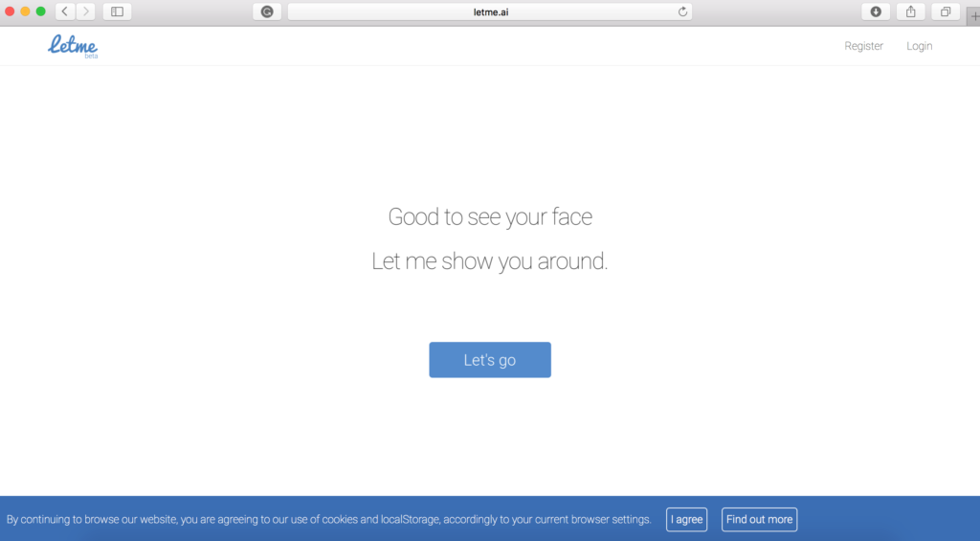Click Find out more about cookies
Viewport: 980px width, 541px height.
pyautogui.click(x=759, y=520)
